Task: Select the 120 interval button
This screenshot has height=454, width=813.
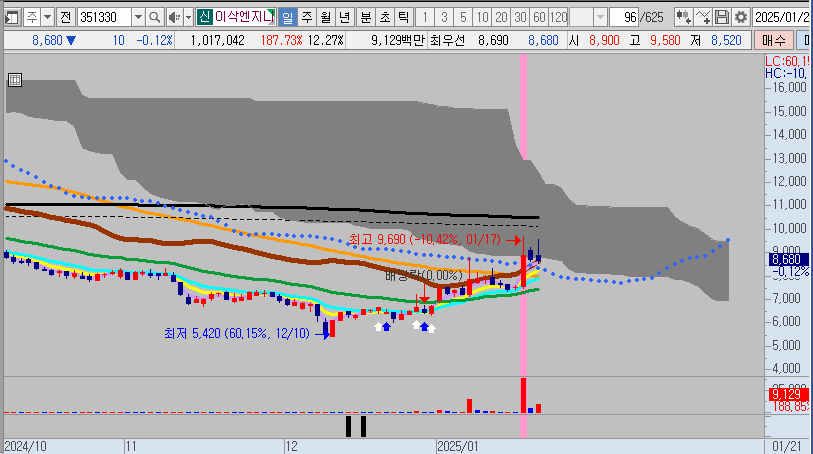Action: point(558,17)
